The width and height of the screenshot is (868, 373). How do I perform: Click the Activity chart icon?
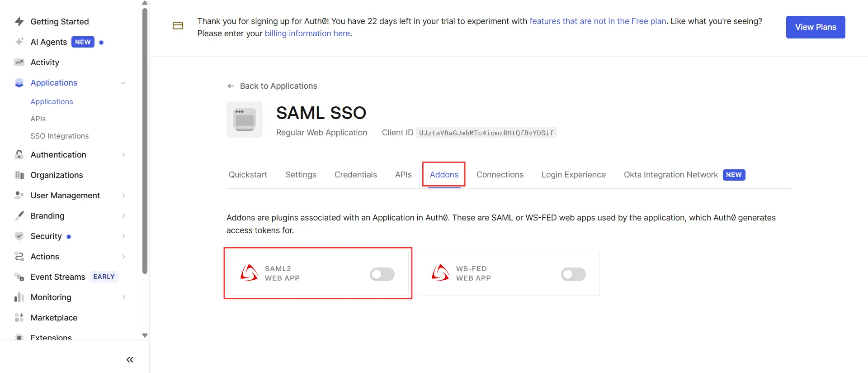19,62
